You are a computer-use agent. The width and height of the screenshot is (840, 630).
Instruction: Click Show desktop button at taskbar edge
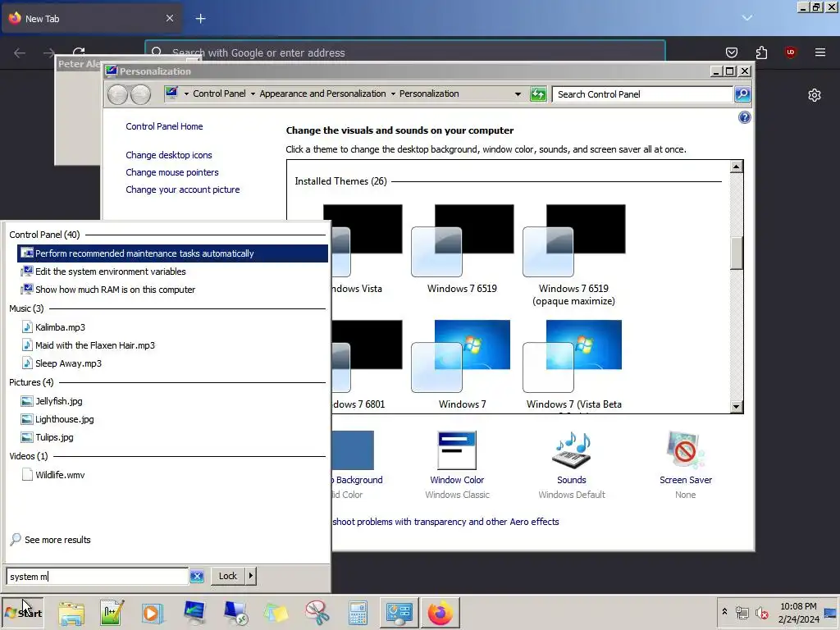(831, 613)
